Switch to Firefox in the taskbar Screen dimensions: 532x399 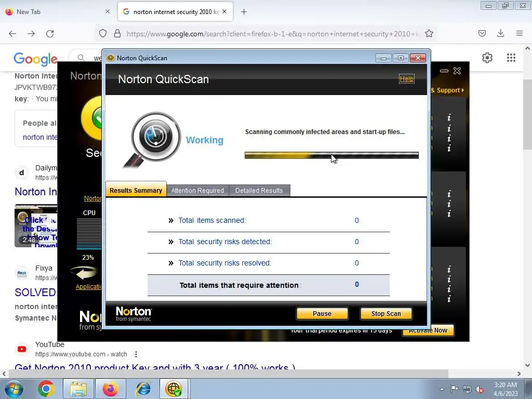[x=111, y=389]
